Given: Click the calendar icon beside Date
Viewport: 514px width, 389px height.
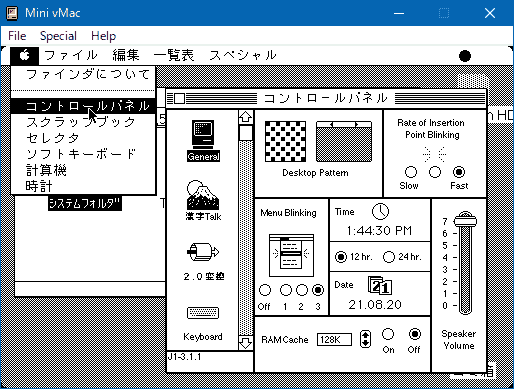Looking at the screenshot, I should click(380, 285).
